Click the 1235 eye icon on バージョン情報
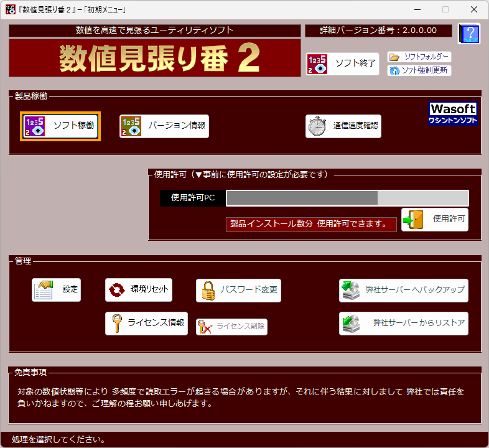 pos(131,126)
